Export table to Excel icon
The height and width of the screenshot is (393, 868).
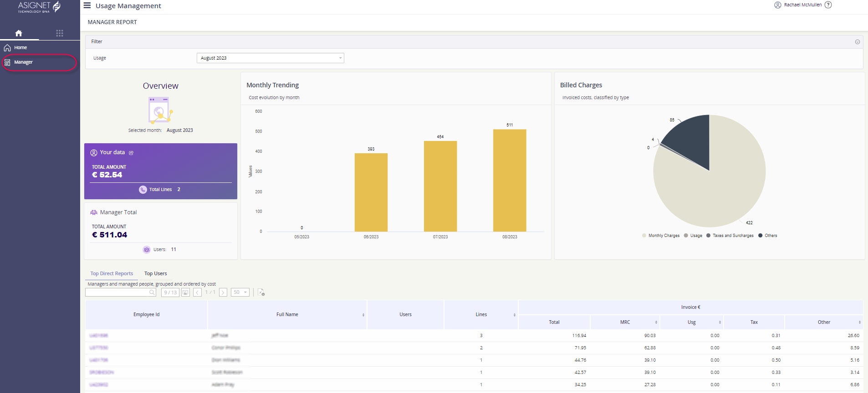[261, 292]
